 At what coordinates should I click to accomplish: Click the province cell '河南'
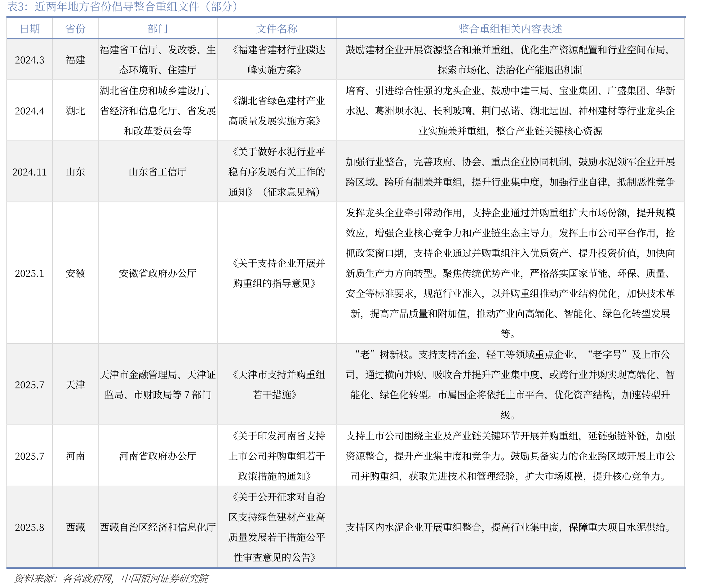pyautogui.click(x=75, y=456)
